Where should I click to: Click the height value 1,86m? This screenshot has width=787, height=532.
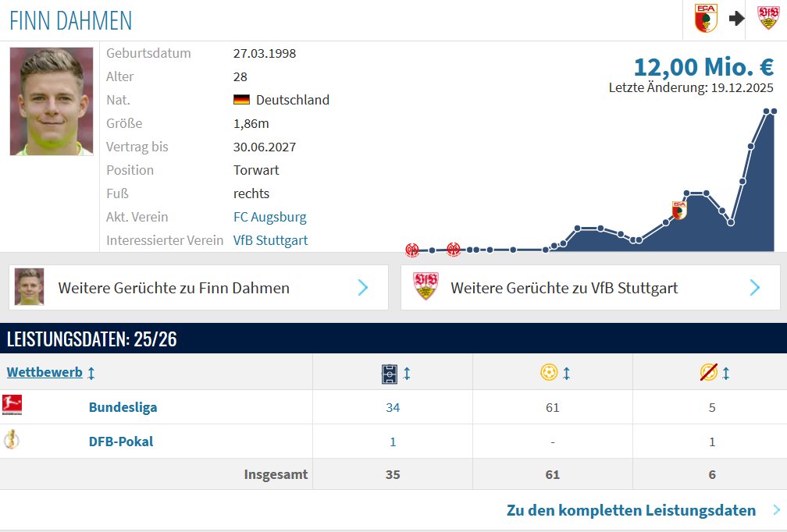click(x=251, y=123)
